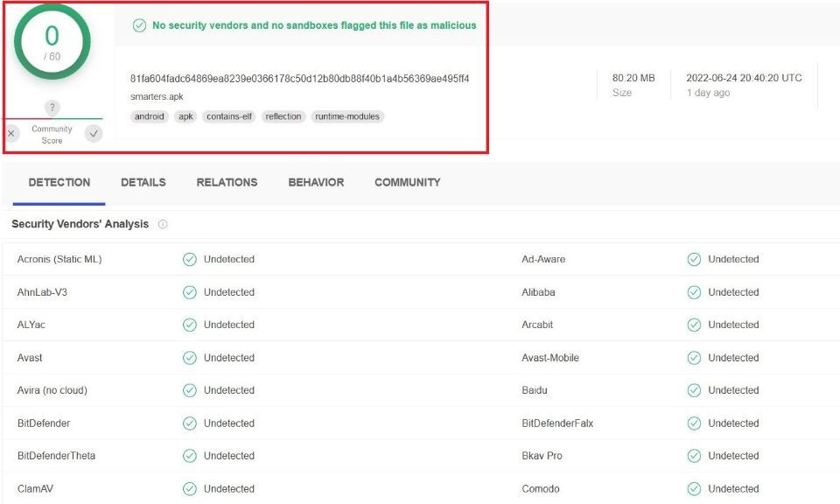
Task: Click the reflection tag
Action: pos(283,116)
